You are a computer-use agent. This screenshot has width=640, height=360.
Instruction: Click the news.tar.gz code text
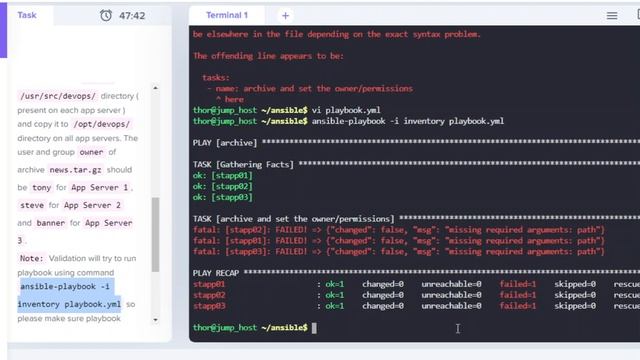coord(76,170)
